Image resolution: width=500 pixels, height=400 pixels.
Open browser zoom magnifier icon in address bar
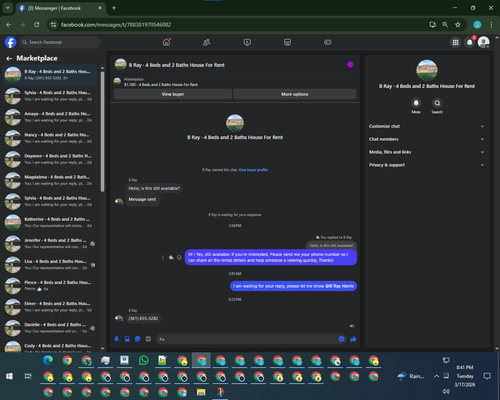[x=445, y=25]
